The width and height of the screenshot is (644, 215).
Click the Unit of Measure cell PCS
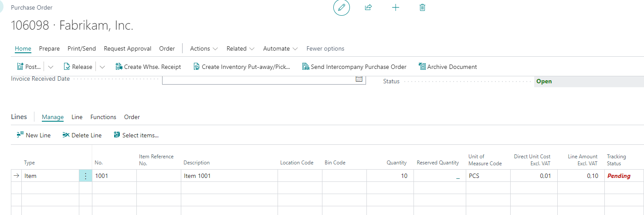point(488,176)
